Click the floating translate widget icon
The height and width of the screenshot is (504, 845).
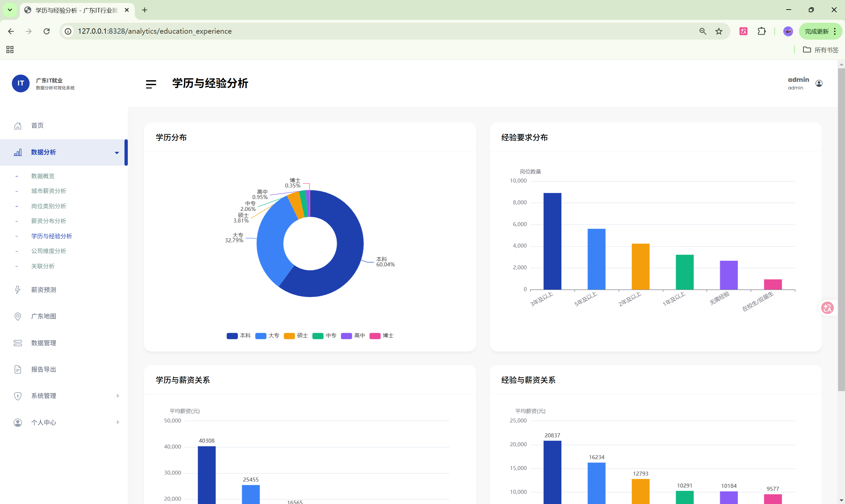pos(827,308)
